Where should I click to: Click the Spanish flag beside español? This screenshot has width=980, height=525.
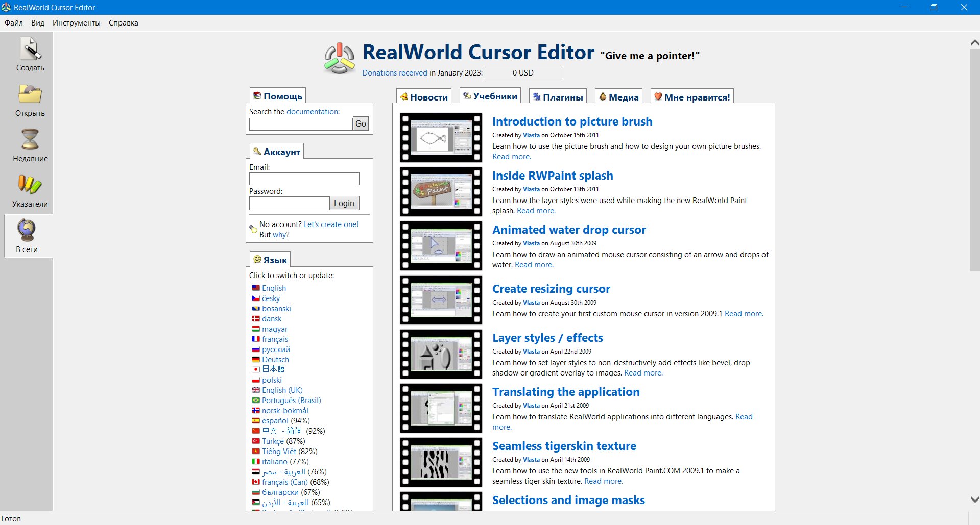point(256,421)
